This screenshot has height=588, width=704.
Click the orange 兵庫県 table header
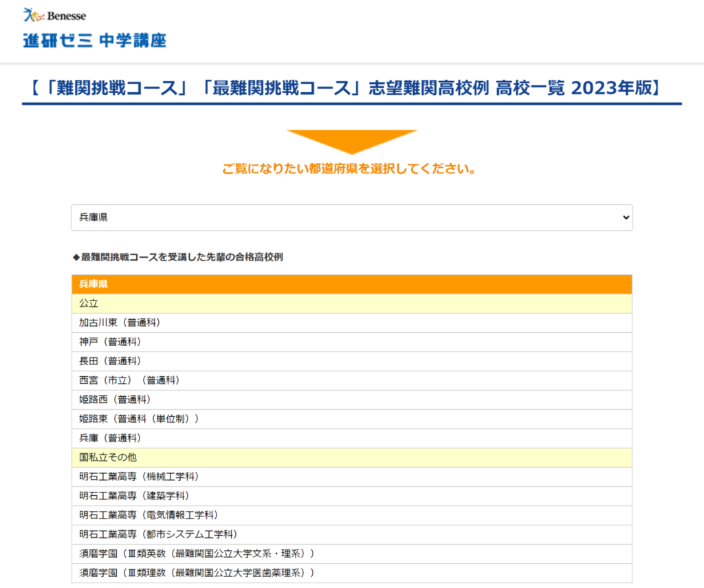(351, 284)
